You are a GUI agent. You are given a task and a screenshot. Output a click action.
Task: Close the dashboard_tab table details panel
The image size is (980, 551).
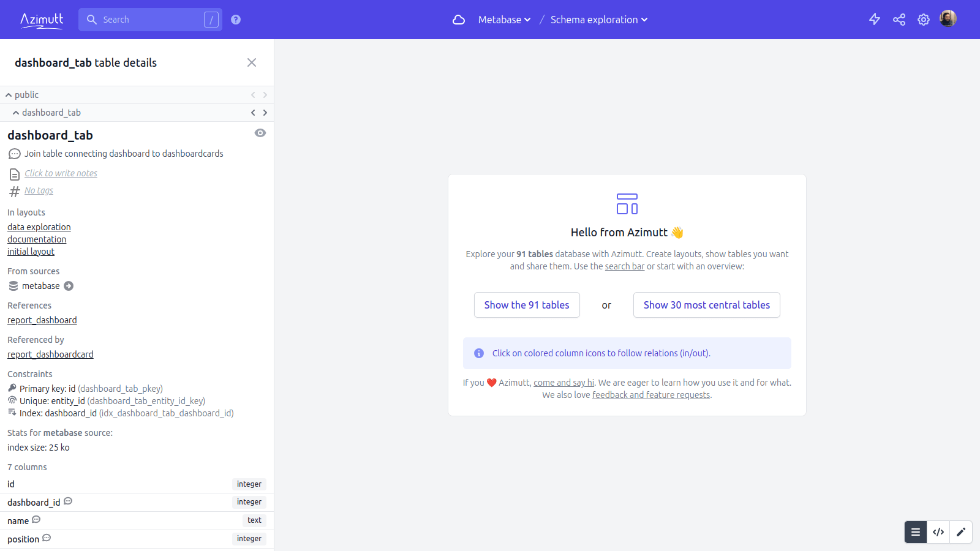252,62
